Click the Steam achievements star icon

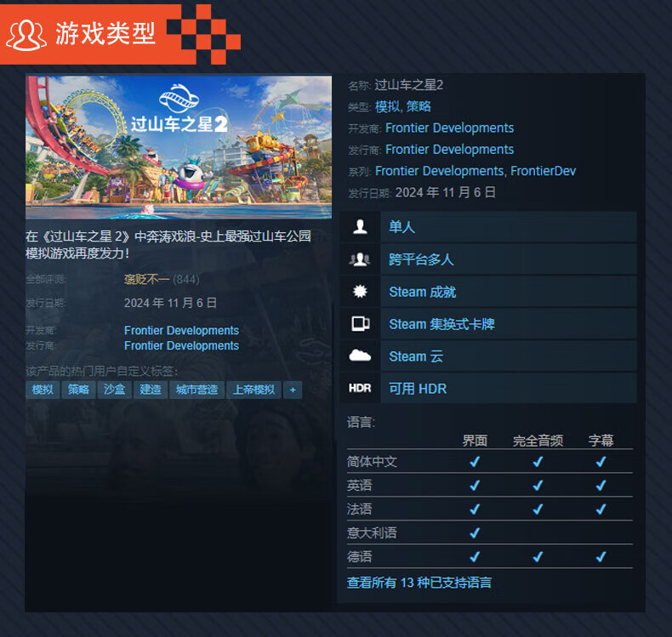coord(360,292)
